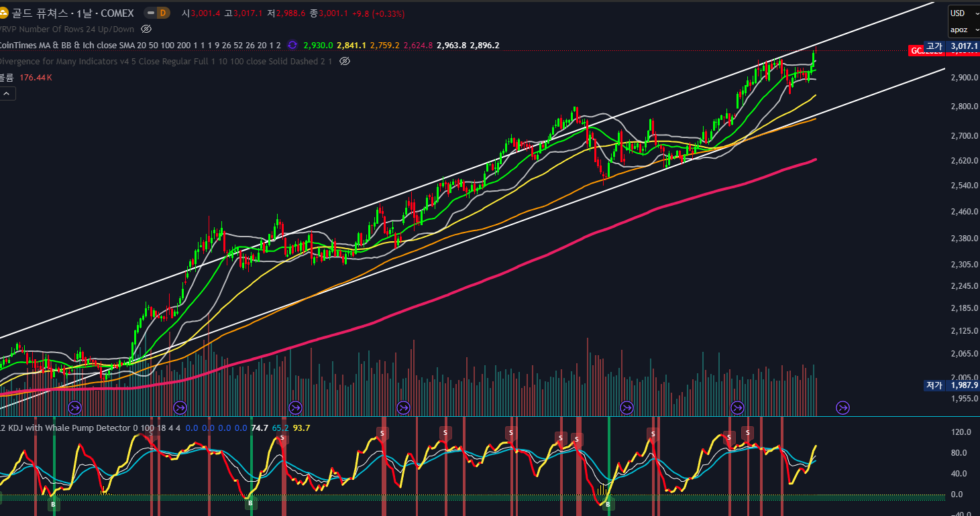Open the USD currency dropdown
The height and width of the screenshot is (516, 980).
pyautogui.click(x=962, y=13)
